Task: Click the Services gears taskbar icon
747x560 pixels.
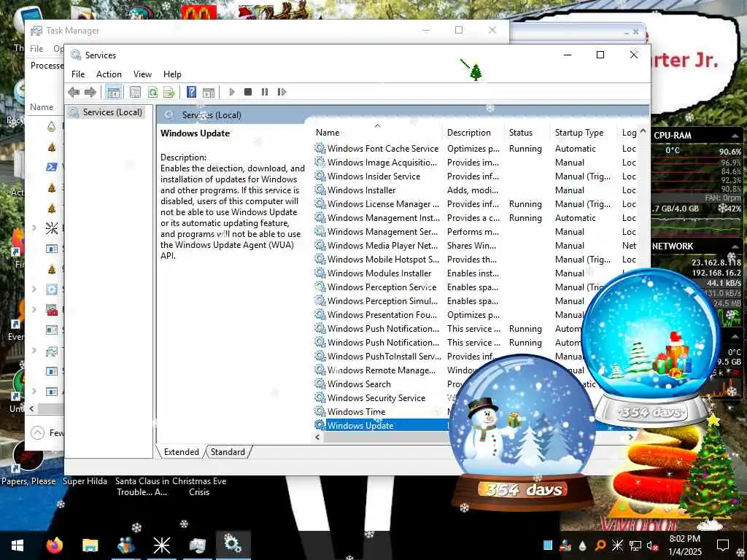Action: coord(233,545)
